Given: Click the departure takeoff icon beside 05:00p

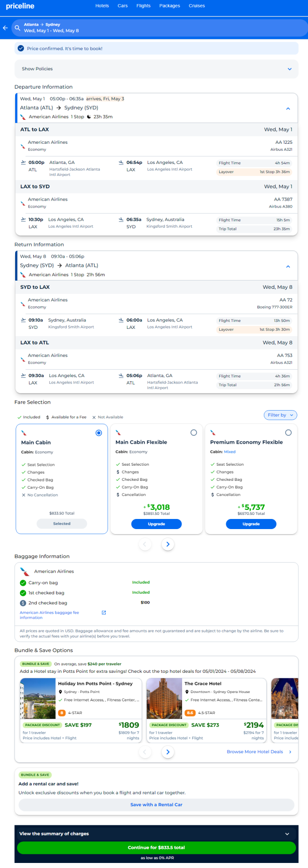Looking at the screenshot, I should pos(23,162).
